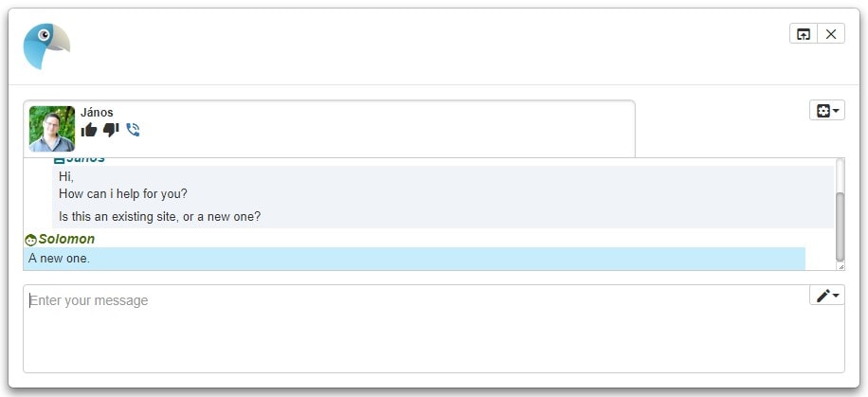The image size is (868, 397).
Task: Open the gear settings dropdown
Action: pyautogui.click(x=827, y=110)
